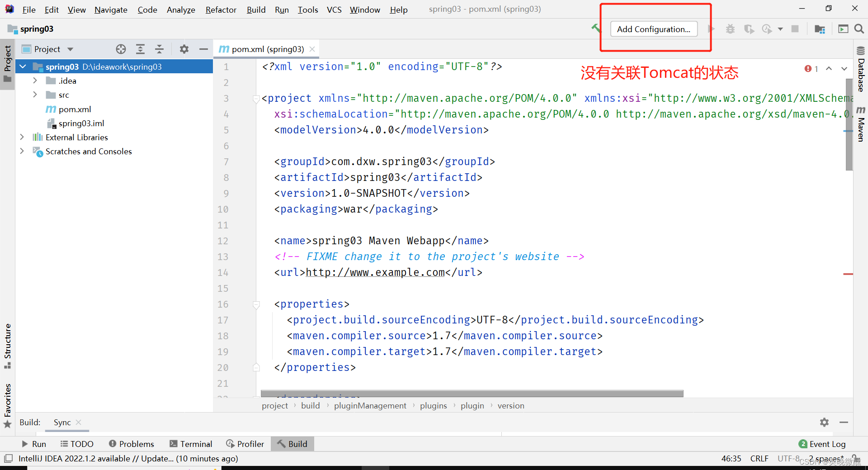Image resolution: width=868 pixels, height=470 pixels.
Task: Click the www.example.com url link
Action: tap(375, 272)
